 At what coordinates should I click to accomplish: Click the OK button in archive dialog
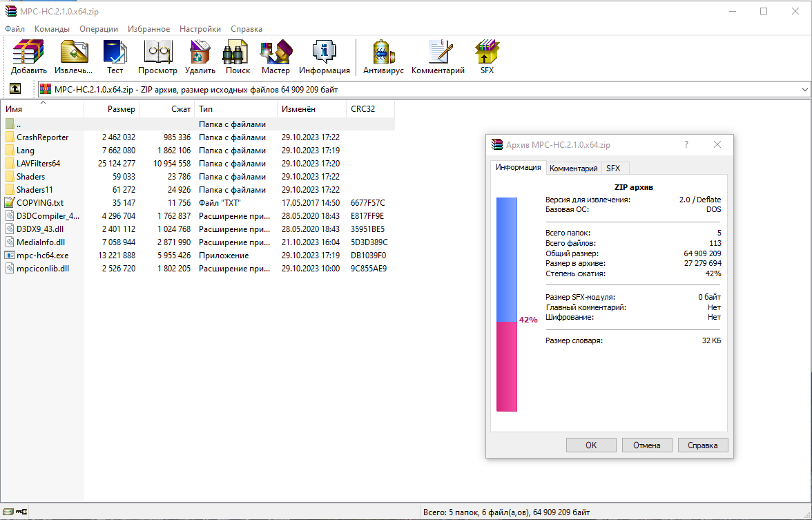(591, 445)
